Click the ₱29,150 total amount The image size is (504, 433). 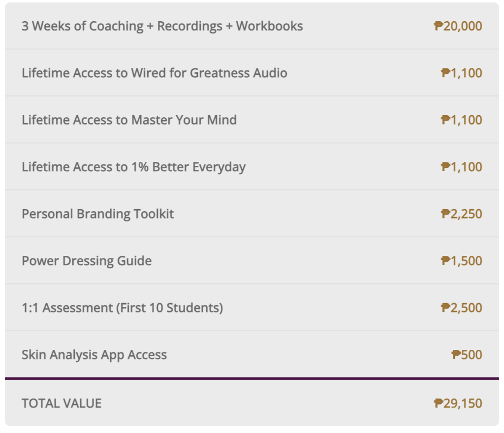pos(458,403)
